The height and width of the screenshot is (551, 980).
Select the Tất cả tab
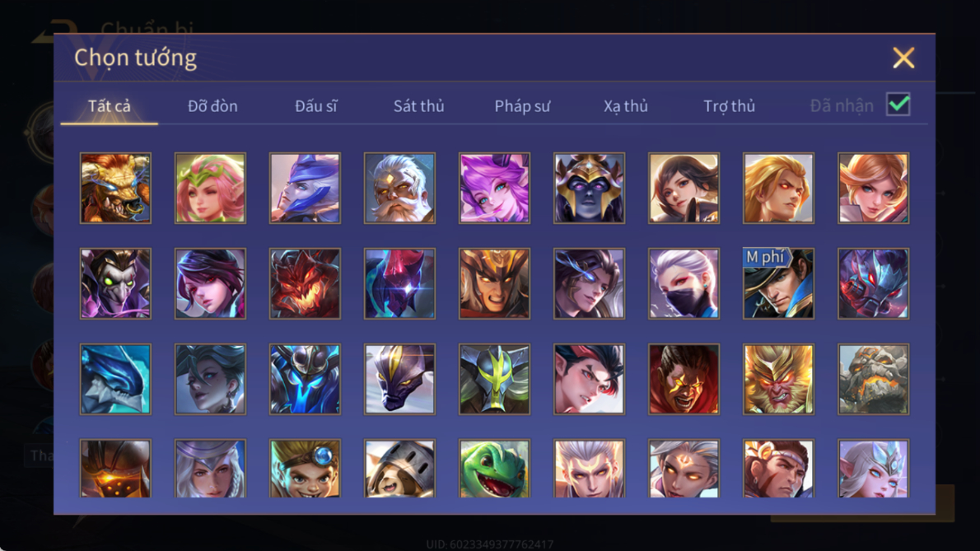click(x=110, y=106)
